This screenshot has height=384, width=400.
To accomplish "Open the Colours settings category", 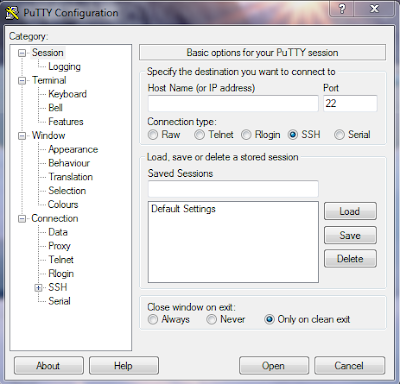I will [x=63, y=204].
